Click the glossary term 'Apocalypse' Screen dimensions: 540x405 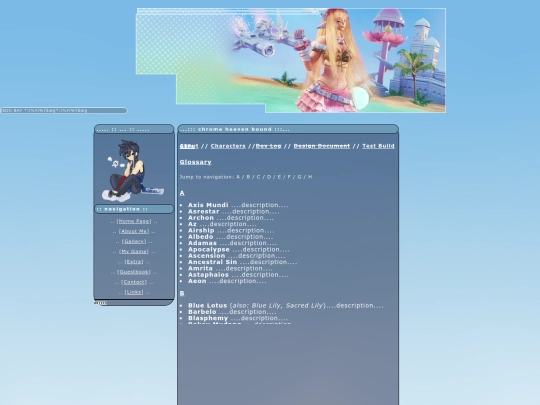pyautogui.click(x=209, y=250)
